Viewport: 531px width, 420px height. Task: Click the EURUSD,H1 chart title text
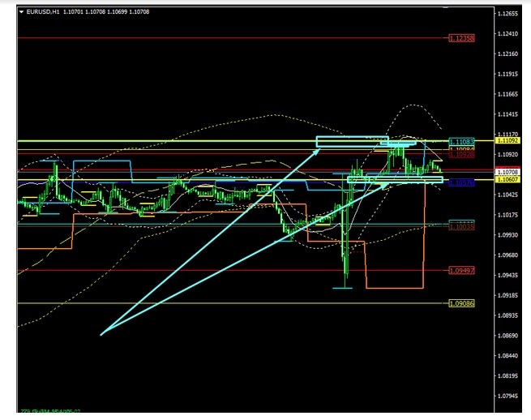47,12
